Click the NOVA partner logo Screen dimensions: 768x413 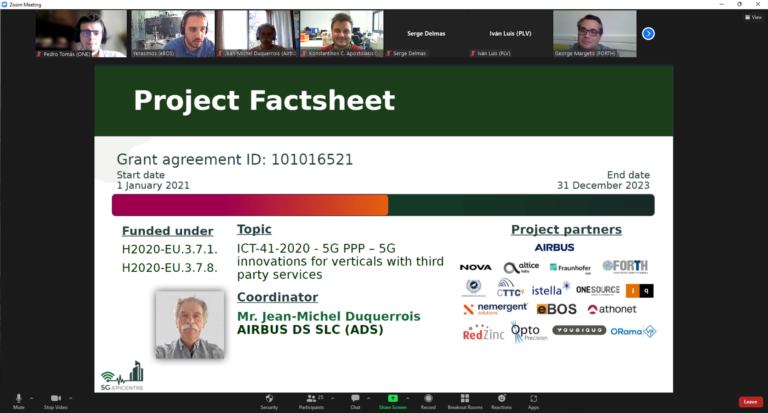pos(476,267)
